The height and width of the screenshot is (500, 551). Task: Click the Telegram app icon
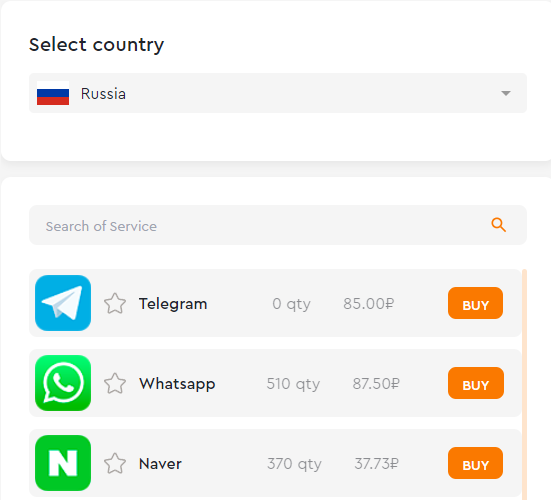point(63,303)
